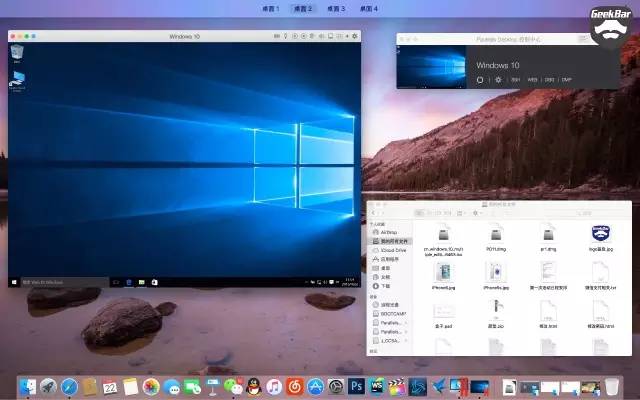Select 我的所有文件 in Finder sidebar

391,241
